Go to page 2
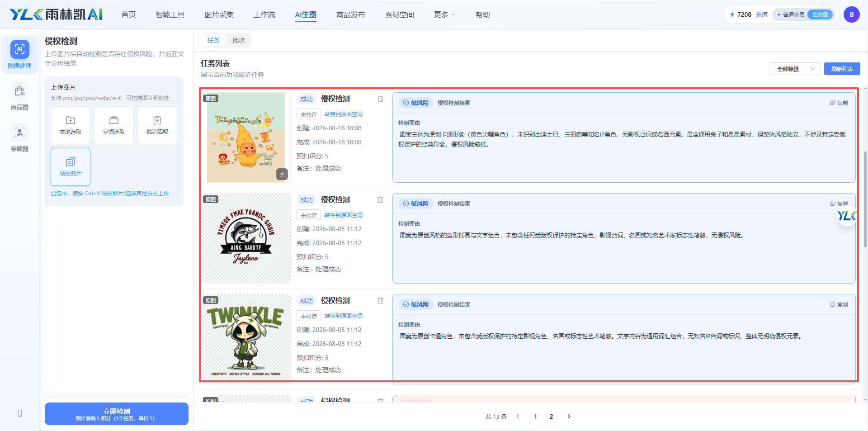Screen dimensions: 868x431 pos(551,417)
